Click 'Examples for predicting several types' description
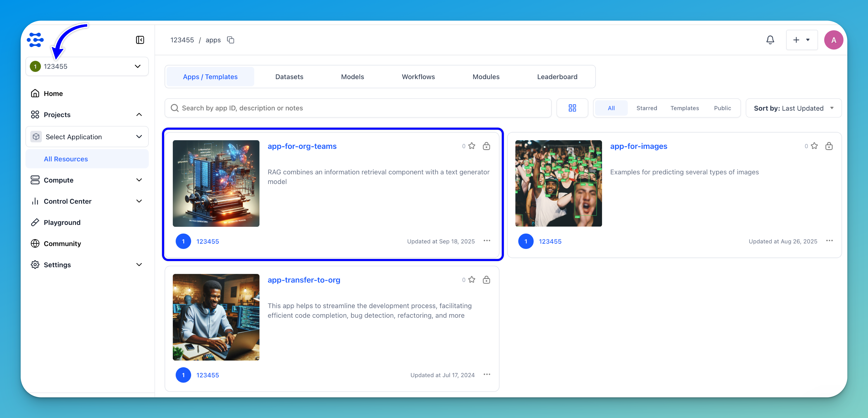 [x=684, y=172]
